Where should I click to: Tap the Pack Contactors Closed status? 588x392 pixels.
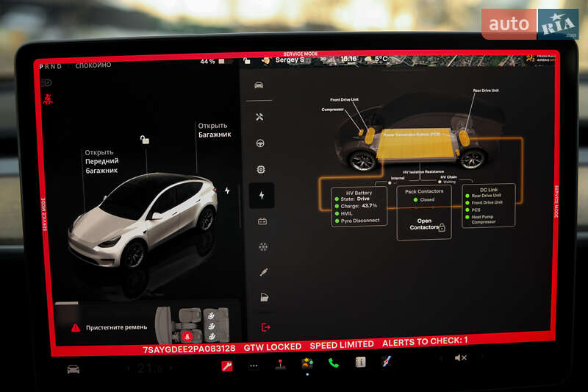click(424, 199)
